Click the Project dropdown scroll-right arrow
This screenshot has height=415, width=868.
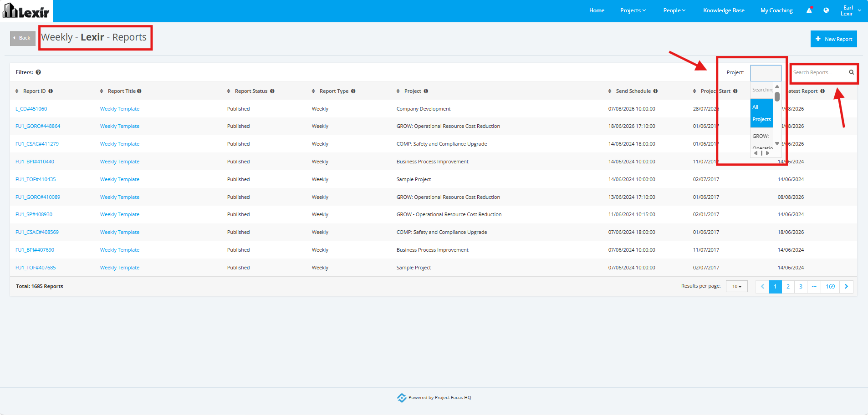click(x=767, y=153)
